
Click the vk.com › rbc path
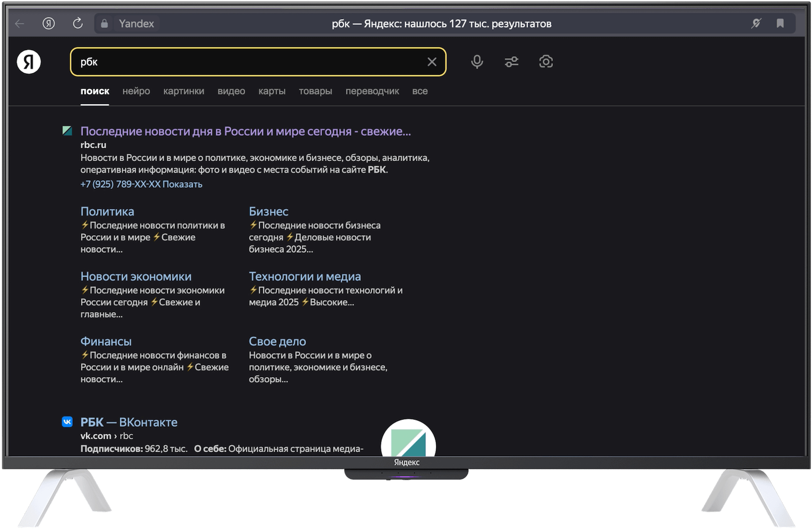click(107, 436)
